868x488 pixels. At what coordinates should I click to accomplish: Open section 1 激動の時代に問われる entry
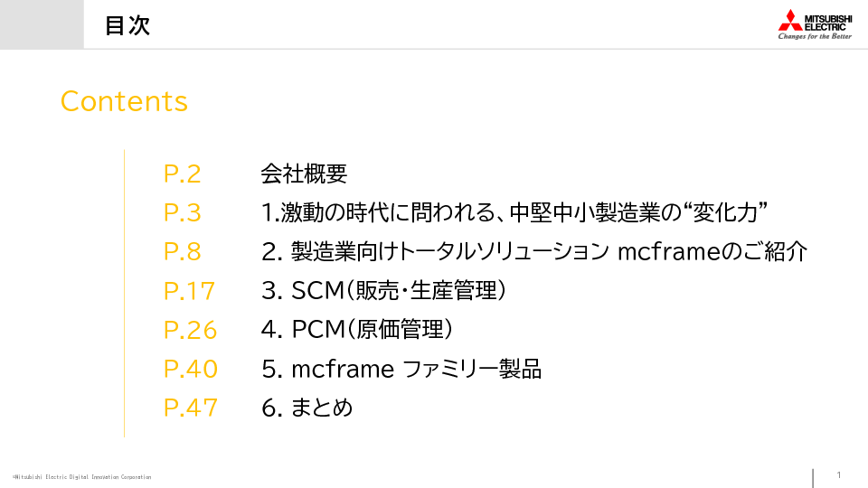coord(514,213)
